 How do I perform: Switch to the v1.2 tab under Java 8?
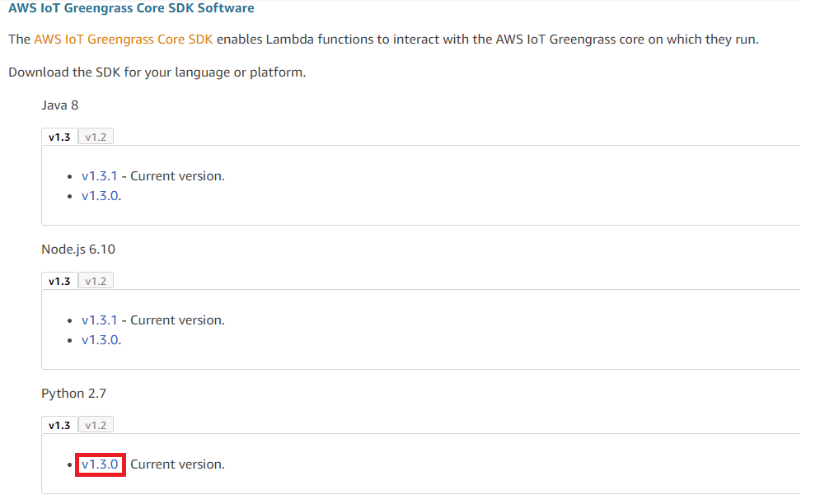point(96,137)
